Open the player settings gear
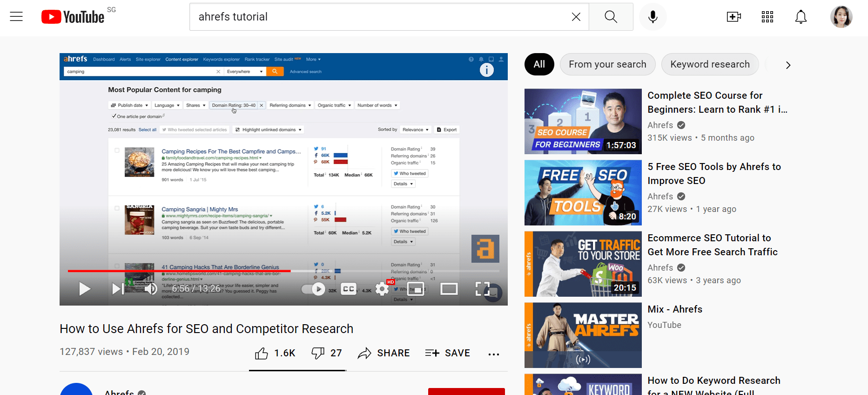Image resolution: width=868 pixels, height=395 pixels. [x=382, y=289]
